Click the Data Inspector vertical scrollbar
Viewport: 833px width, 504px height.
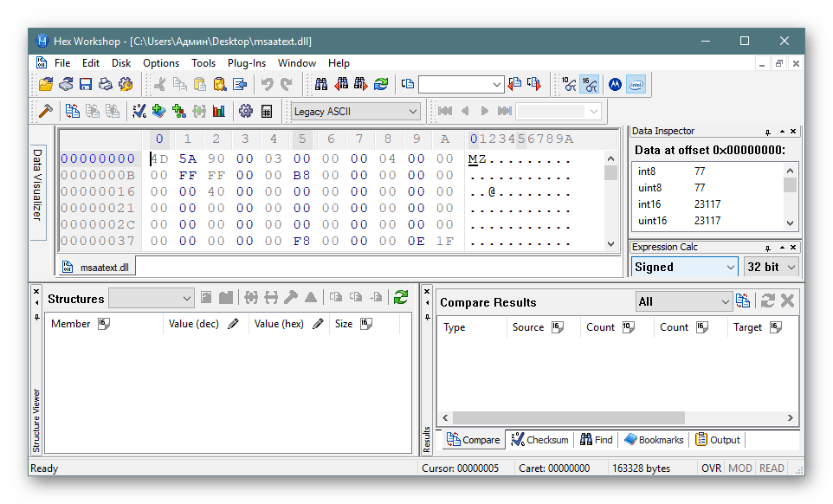point(790,197)
